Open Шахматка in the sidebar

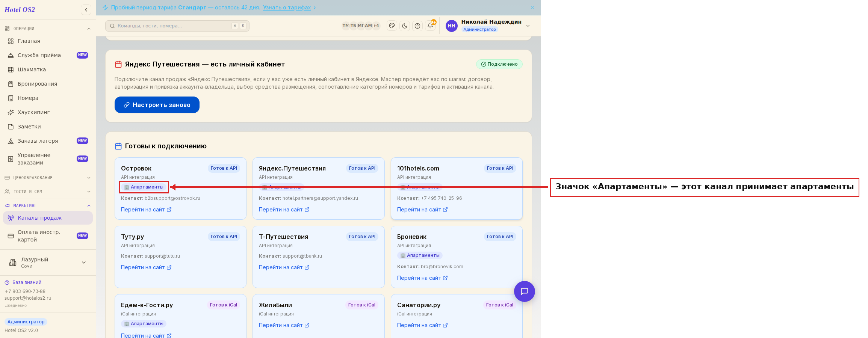48,69
